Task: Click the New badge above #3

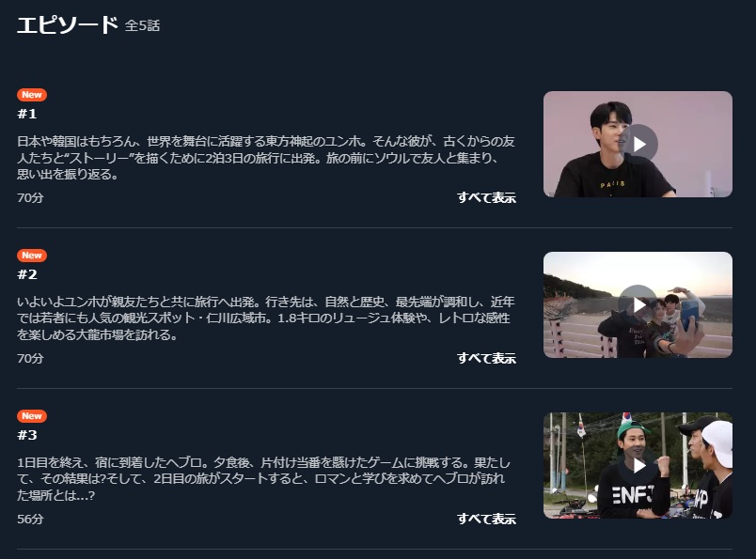Action: click(x=32, y=415)
